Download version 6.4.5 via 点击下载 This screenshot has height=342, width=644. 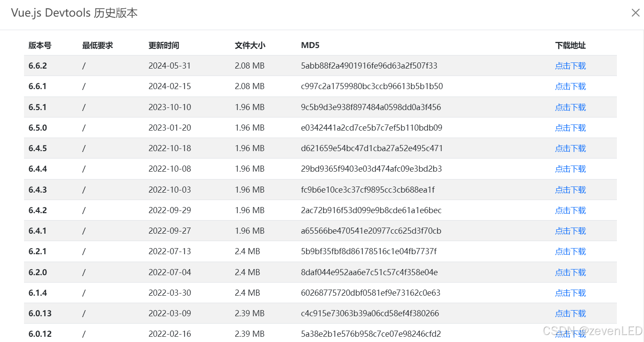[x=570, y=149]
